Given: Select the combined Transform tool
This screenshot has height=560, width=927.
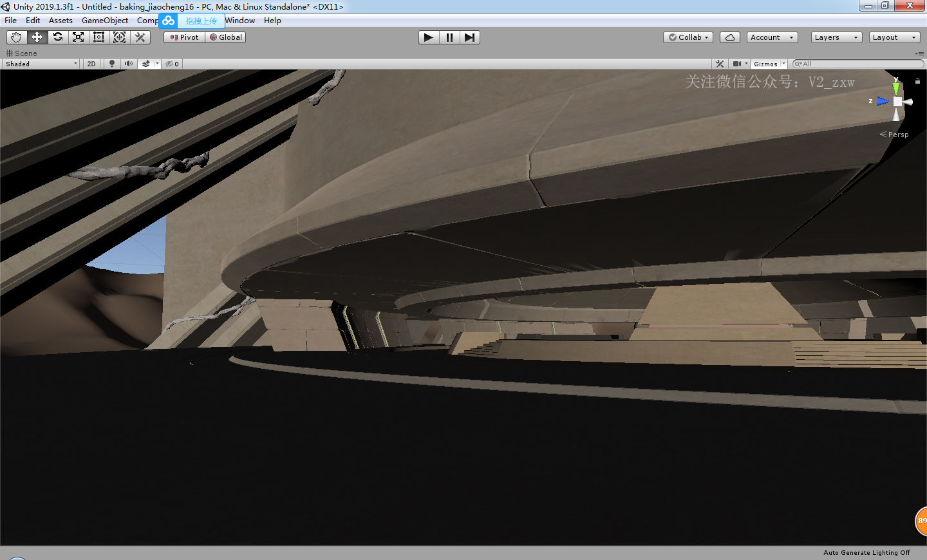Looking at the screenshot, I should 119,37.
